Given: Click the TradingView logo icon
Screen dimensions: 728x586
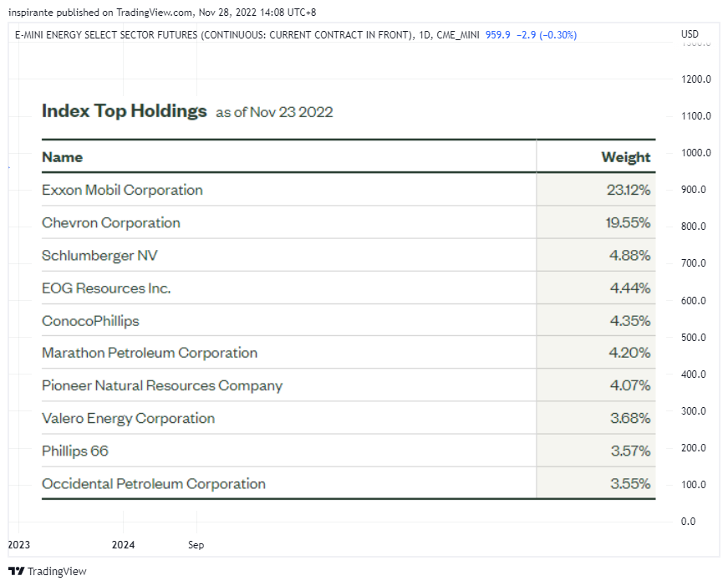Looking at the screenshot, I should click(x=16, y=571).
